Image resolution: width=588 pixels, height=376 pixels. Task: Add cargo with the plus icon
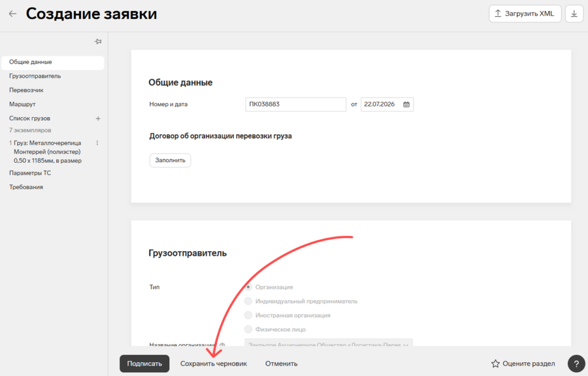[98, 118]
